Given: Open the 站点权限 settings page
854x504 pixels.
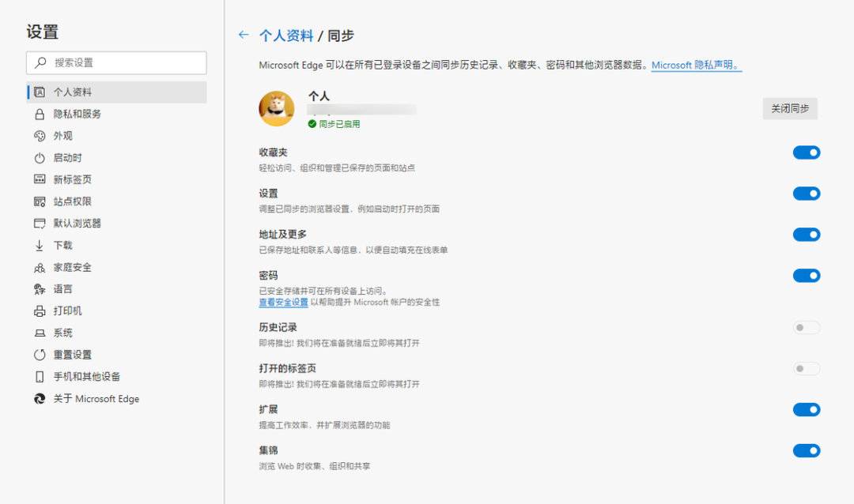Looking at the screenshot, I should 116,201.
